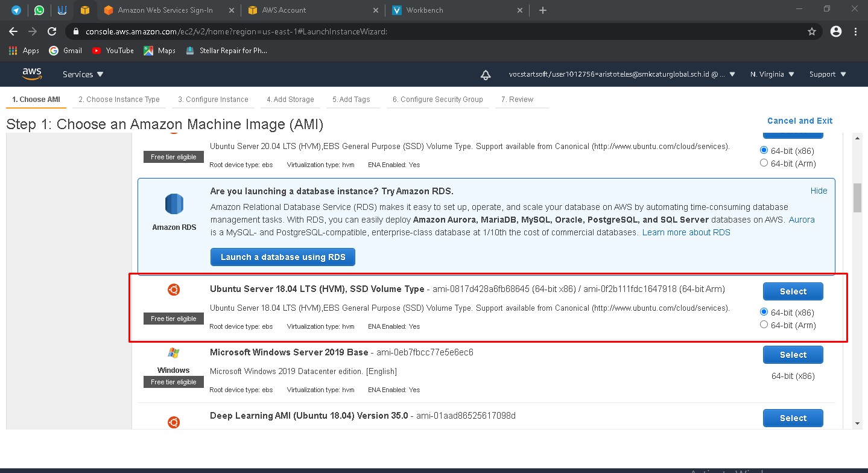Screen dimensions: 868x473
Task: Select 64-bit (x86) for Ubuntu 18.04
Action: click(764, 312)
